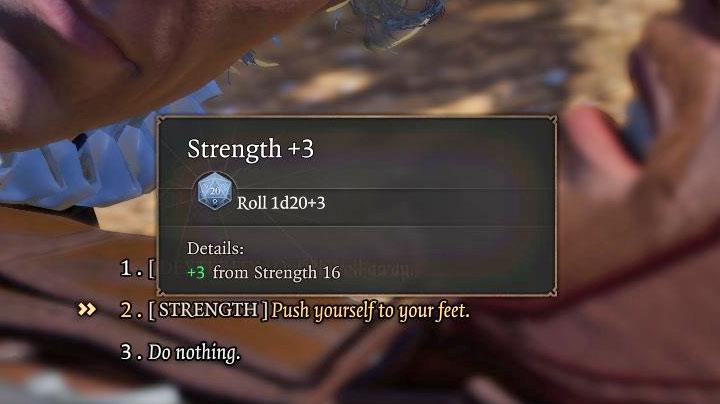Image resolution: width=720 pixels, height=404 pixels.
Task: Click the Details: label in tooltip
Action: pos(215,248)
